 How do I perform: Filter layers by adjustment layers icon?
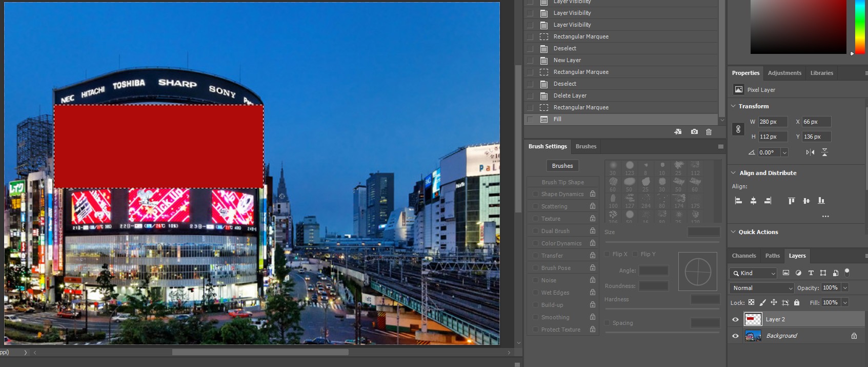pyautogui.click(x=798, y=273)
